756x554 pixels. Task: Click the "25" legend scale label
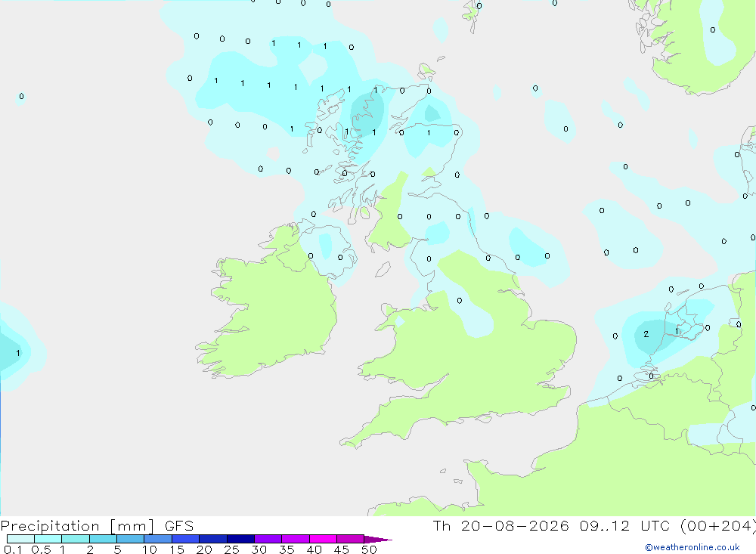pos(231,549)
